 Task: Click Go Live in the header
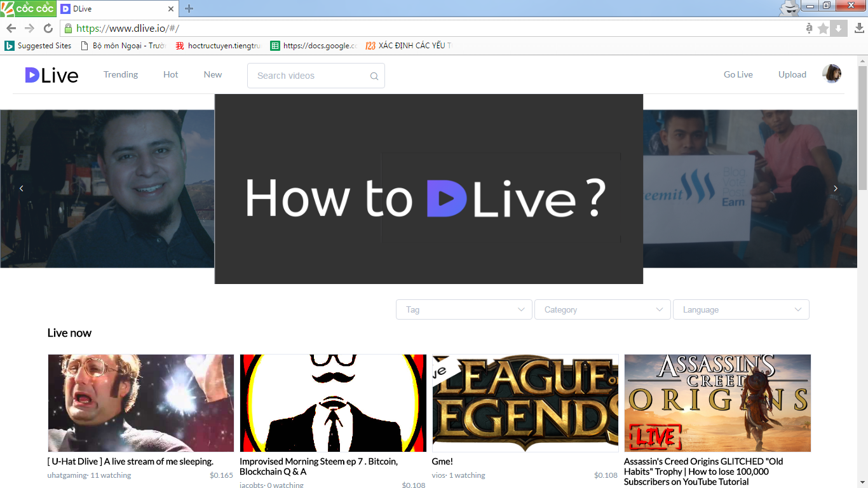[x=738, y=74]
